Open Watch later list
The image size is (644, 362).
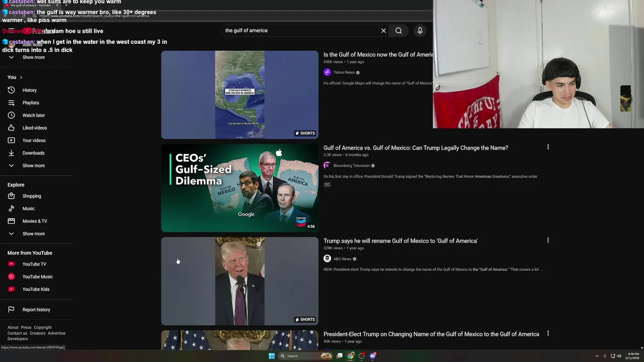pos(34,115)
